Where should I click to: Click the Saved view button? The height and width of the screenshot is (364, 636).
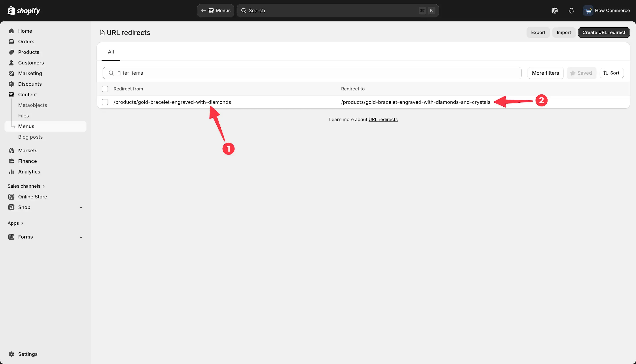tap(581, 73)
